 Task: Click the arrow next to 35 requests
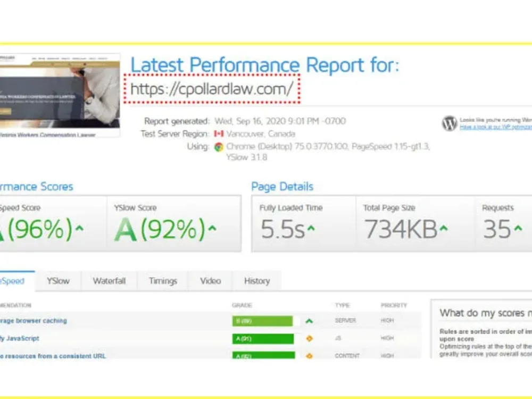518,228
